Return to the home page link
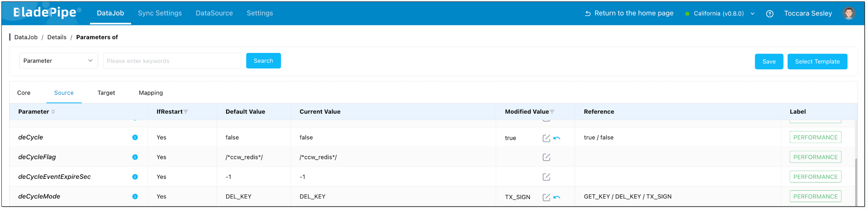The image size is (868, 209). point(629,13)
